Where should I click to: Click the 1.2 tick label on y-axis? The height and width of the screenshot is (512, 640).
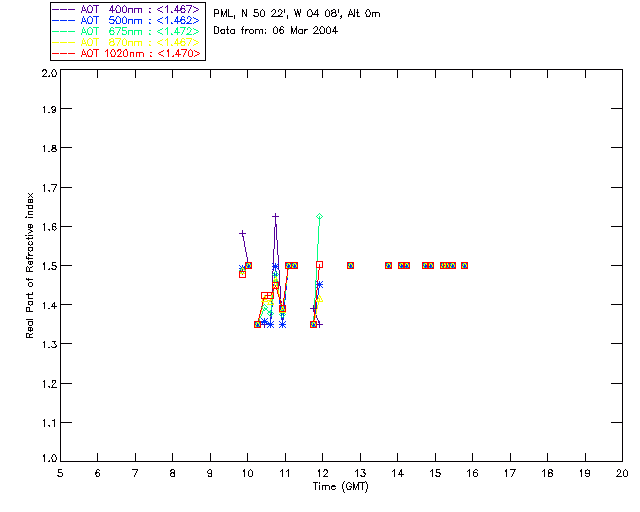point(49,384)
